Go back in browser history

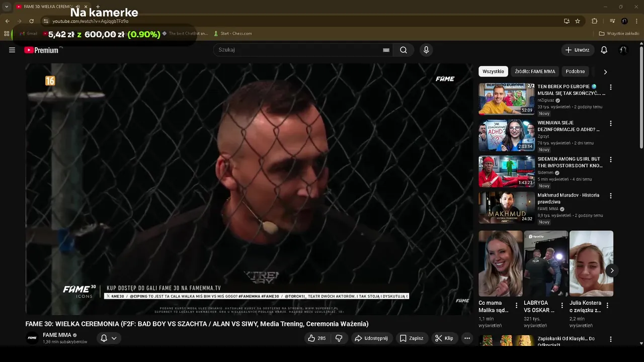click(x=7, y=21)
